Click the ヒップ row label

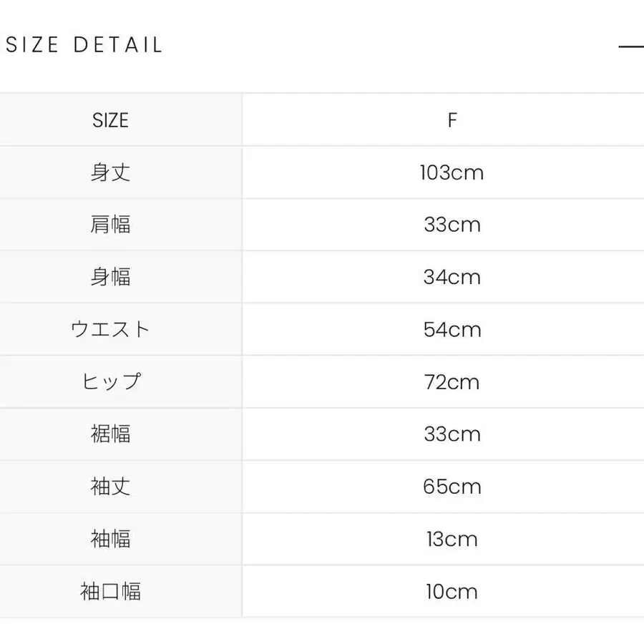(x=110, y=381)
